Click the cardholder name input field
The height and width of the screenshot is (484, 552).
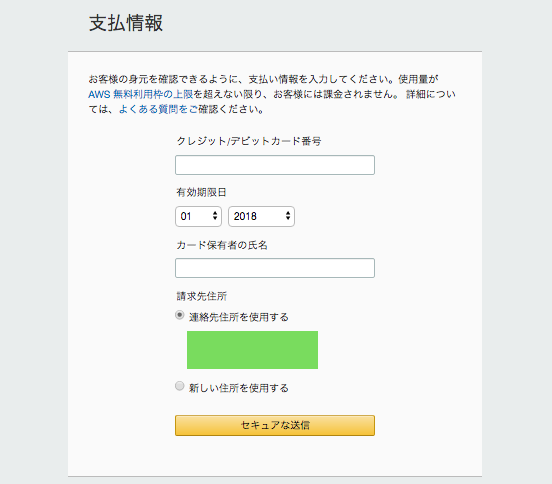(275, 268)
